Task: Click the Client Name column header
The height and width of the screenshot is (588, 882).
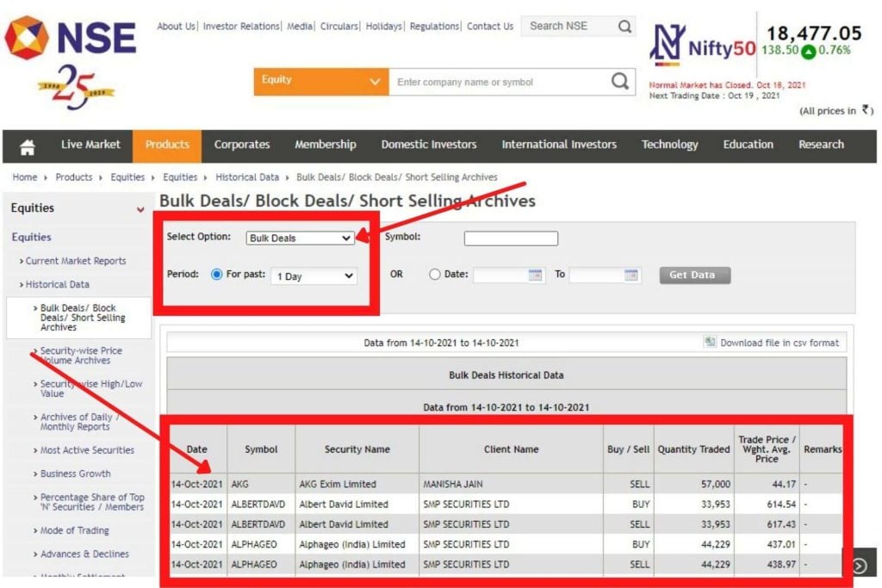Action: point(511,449)
